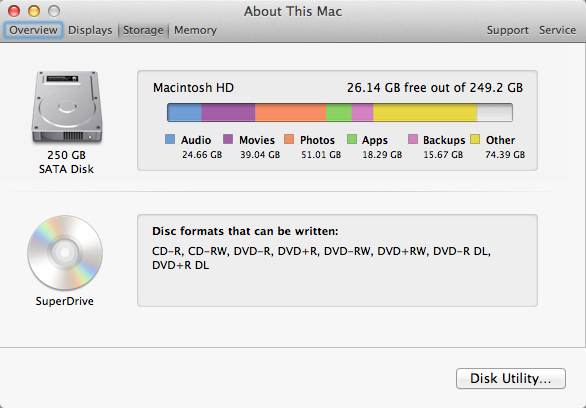The image size is (586, 408).
Task: Open the Service section
Action: tap(557, 30)
